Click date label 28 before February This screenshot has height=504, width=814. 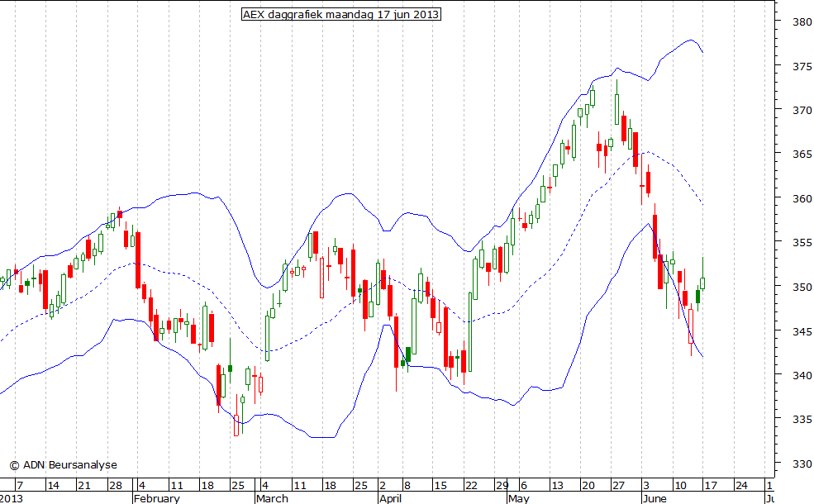pyautogui.click(x=115, y=486)
